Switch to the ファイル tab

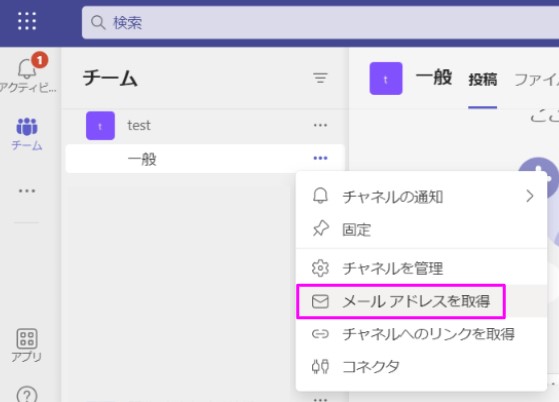click(536, 79)
